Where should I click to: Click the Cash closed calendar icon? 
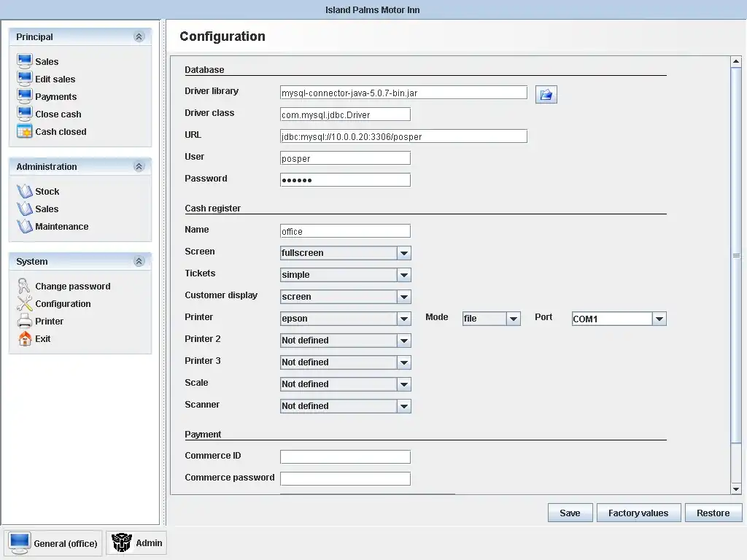[x=24, y=131]
